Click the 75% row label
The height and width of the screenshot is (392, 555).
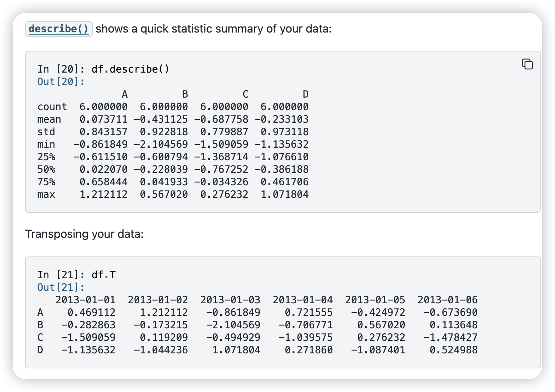tap(46, 182)
